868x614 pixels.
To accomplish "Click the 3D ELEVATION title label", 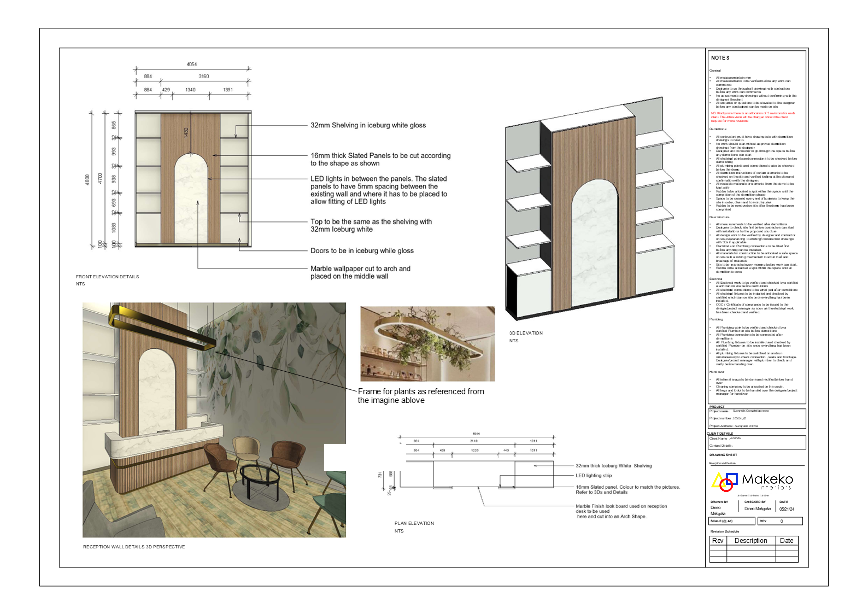I will tap(526, 333).
